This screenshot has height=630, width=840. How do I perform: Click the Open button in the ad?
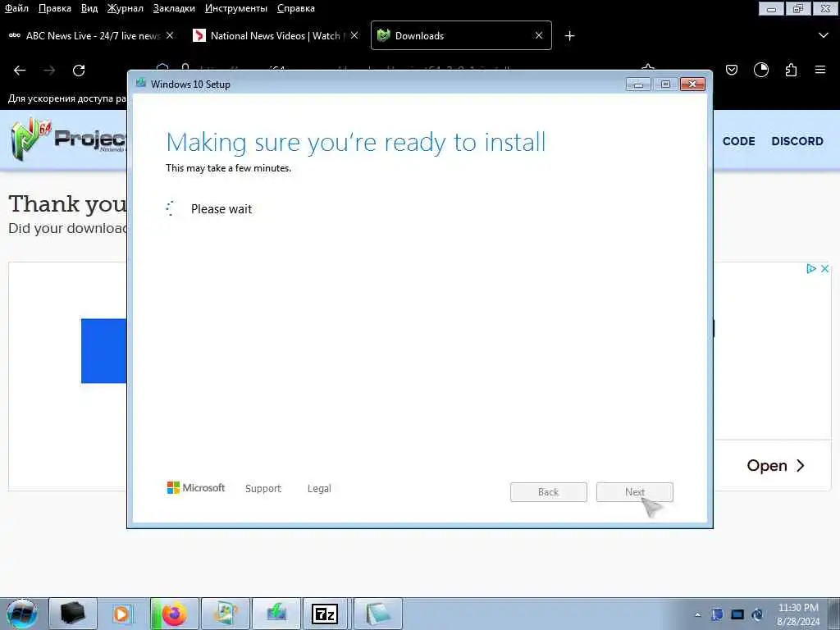click(776, 466)
